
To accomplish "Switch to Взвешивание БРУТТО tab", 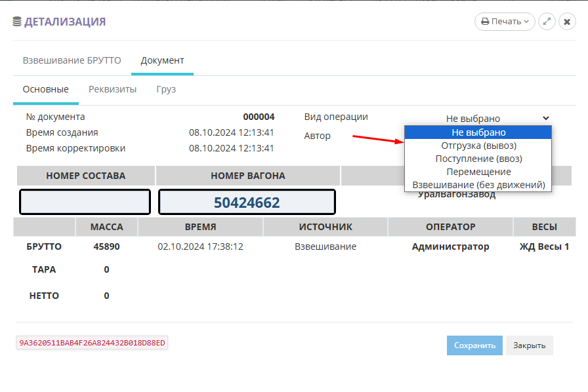I will click(x=72, y=60).
